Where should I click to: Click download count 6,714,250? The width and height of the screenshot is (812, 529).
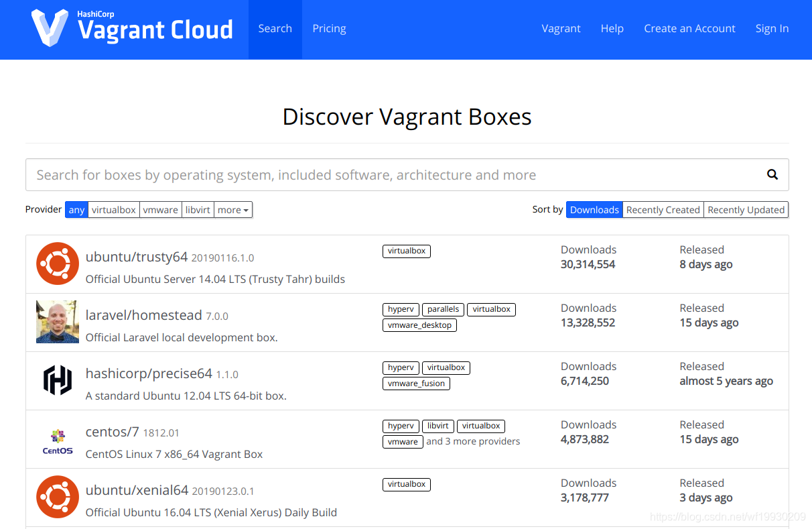click(585, 381)
